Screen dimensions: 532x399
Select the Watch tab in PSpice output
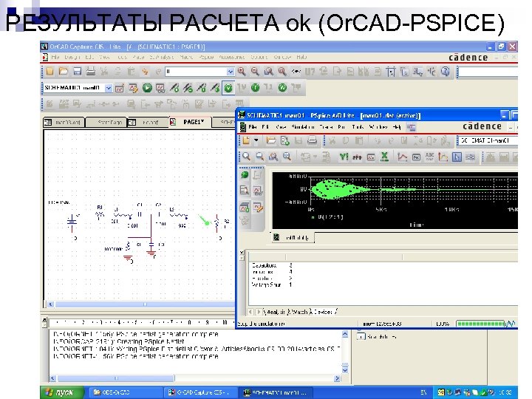point(299,312)
